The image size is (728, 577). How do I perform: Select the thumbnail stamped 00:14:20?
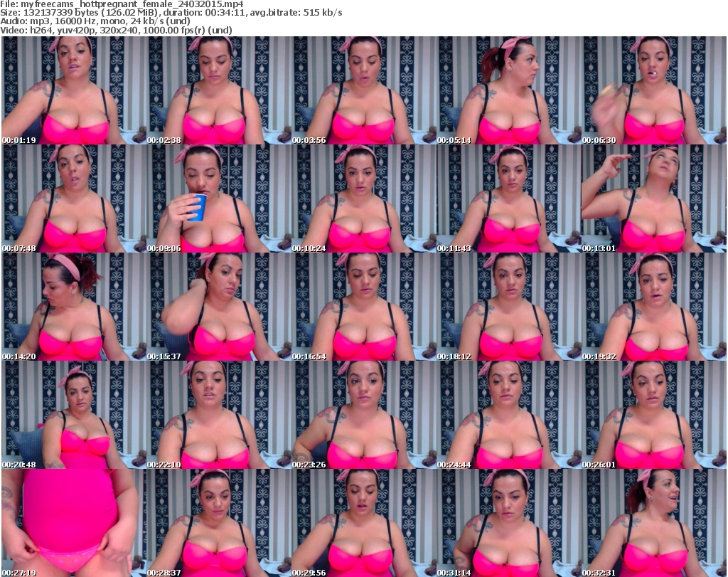[x=74, y=307]
